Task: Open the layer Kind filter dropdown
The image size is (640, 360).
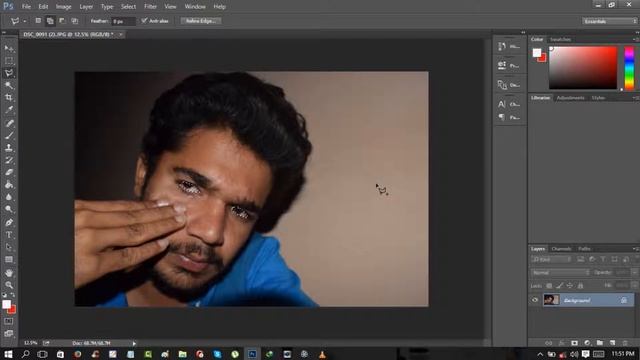Action: (551, 259)
